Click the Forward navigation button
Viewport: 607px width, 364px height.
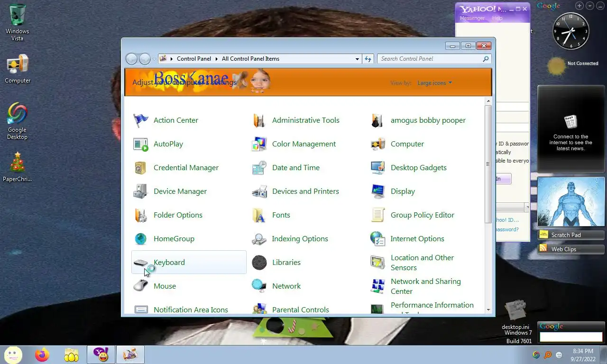145,59
